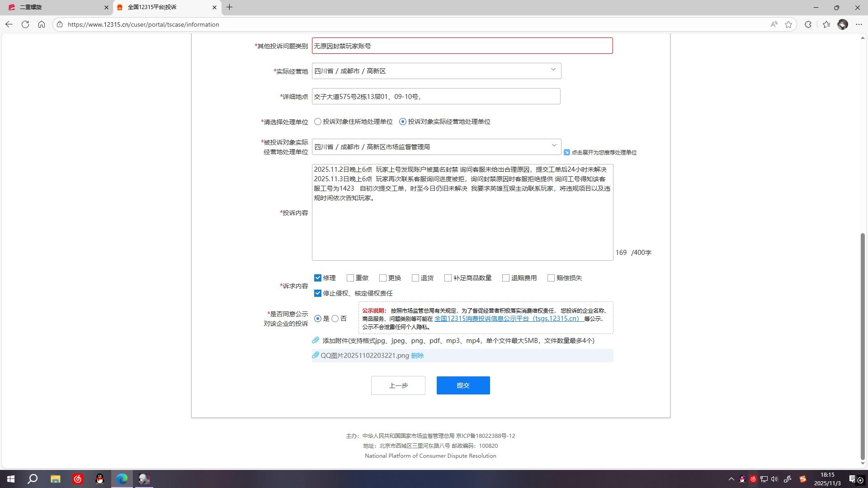Image resolution: width=868 pixels, height=488 pixels.
Task: Click the blue 提交 button
Action: 463,385
